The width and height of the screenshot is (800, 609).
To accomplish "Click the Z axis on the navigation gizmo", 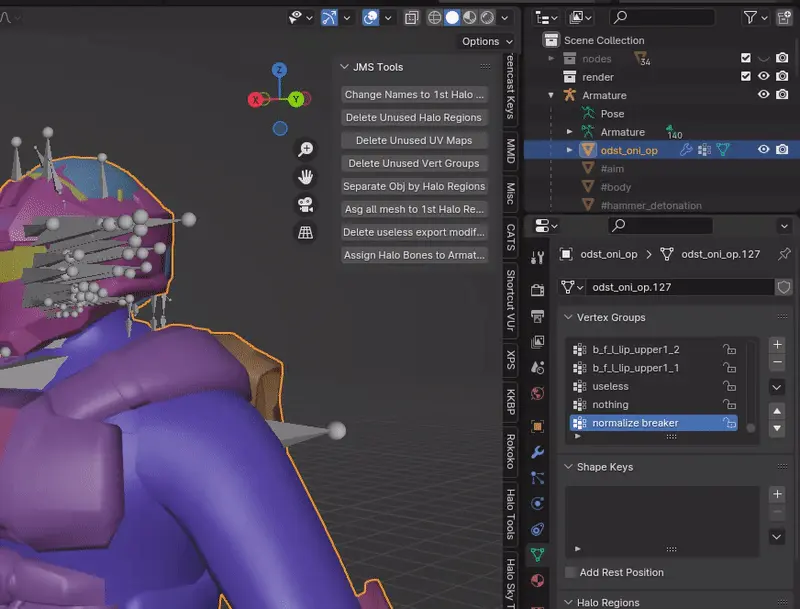I will point(279,70).
